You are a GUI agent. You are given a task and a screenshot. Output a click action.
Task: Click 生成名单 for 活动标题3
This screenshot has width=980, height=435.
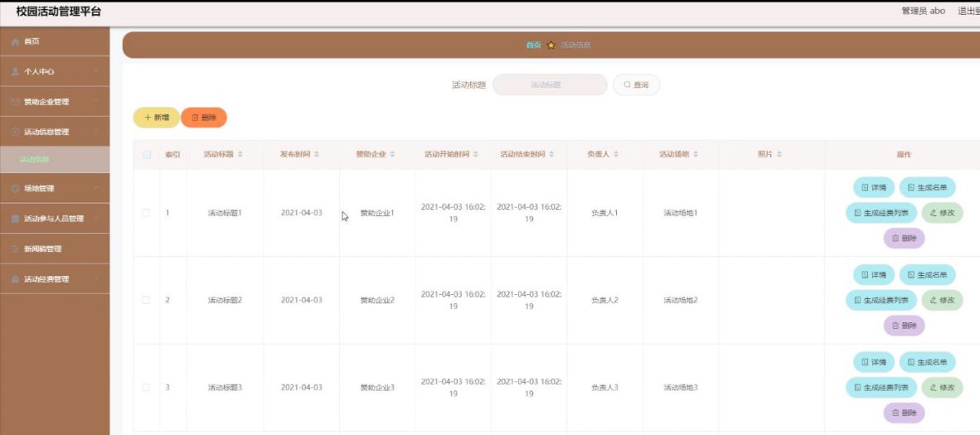pos(927,362)
